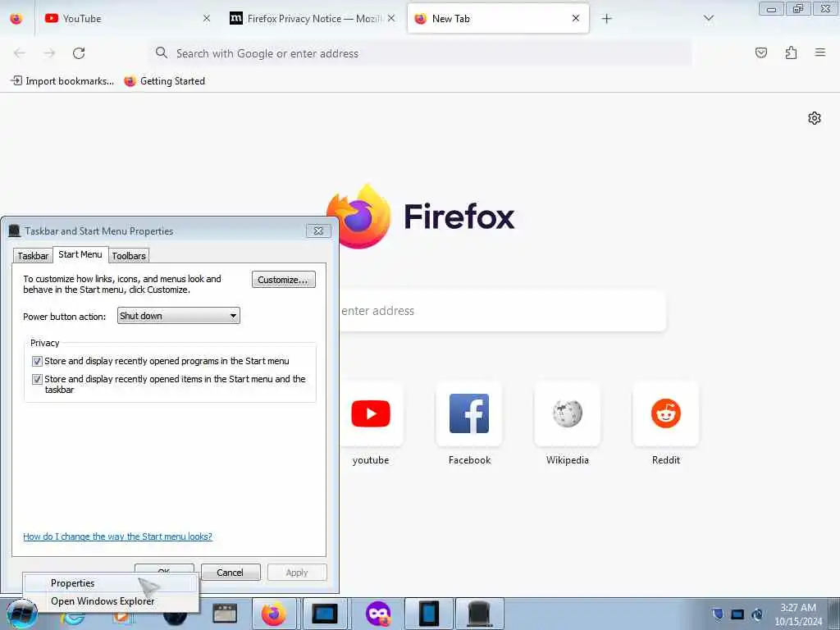The image size is (840, 630).
Task: Click the blue tablet taskbar icon
Action: point(429,614)
